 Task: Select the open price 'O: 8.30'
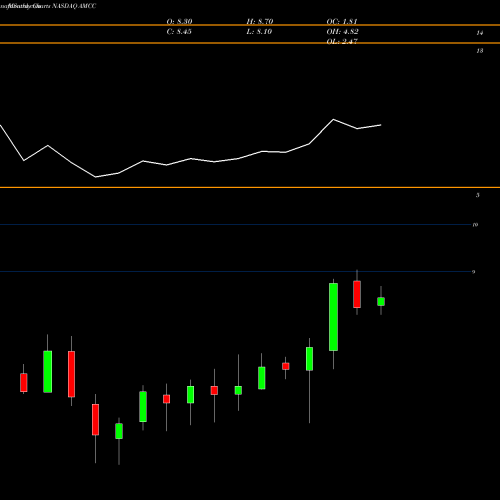click(x=179, y=22)
